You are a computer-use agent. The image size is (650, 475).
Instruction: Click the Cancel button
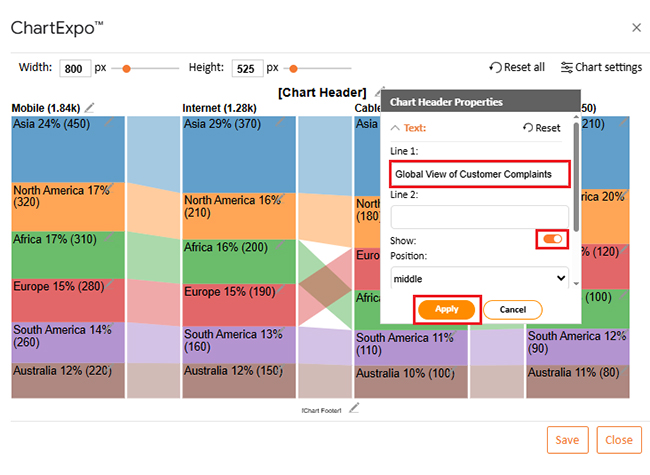(512, 309)
